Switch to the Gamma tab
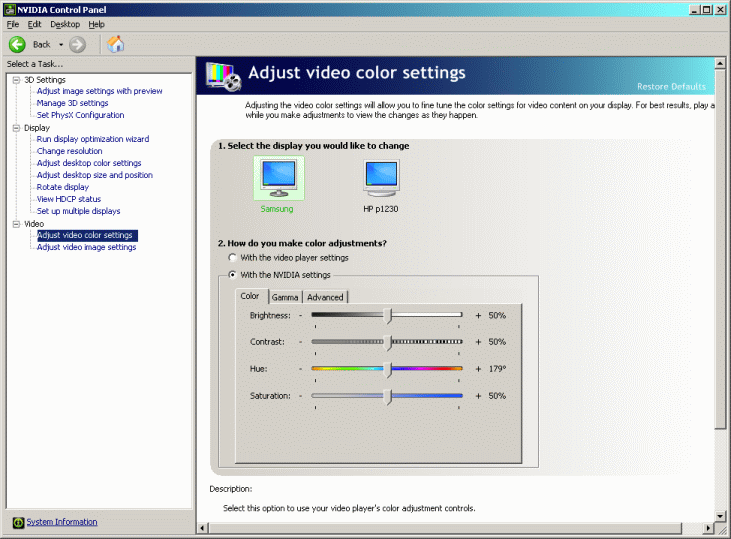Image resolution: width=731 pixels, height=539 pixels. (x=285, y=297)
